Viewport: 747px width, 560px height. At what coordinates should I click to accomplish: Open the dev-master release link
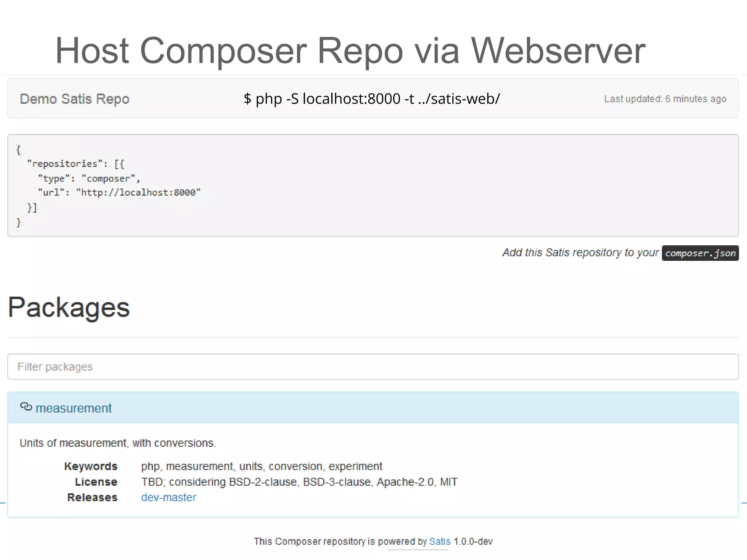tap(169, 497)
